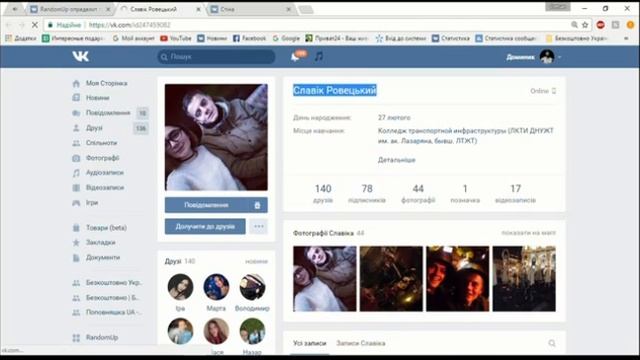The width and height of the screenshot is (640, 360).
Task: Go to Моя Сторінка in sidebar
Action: coord(107,83)
